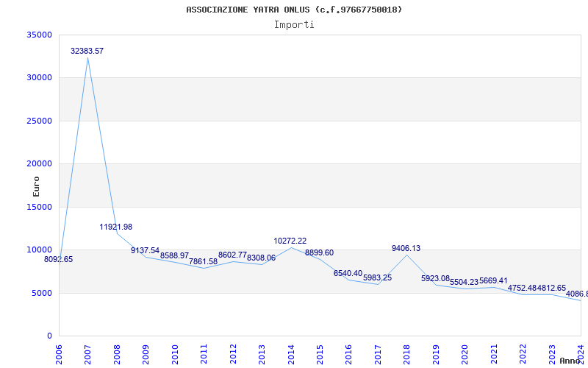Click y-axis tick 10000

pos(39,250)
